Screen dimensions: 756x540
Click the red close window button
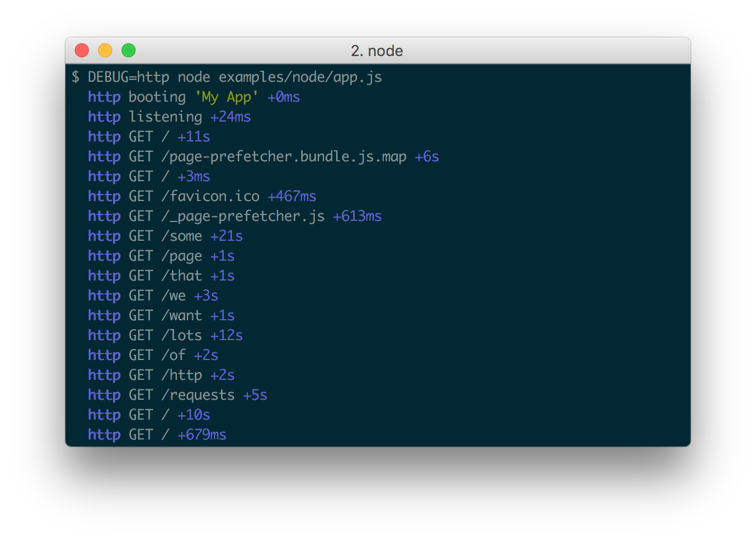click(82, 51)
